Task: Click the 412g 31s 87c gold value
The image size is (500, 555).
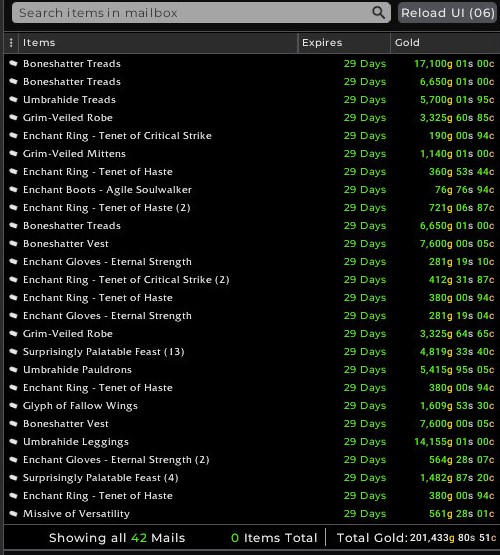Action: coord(461,280)
